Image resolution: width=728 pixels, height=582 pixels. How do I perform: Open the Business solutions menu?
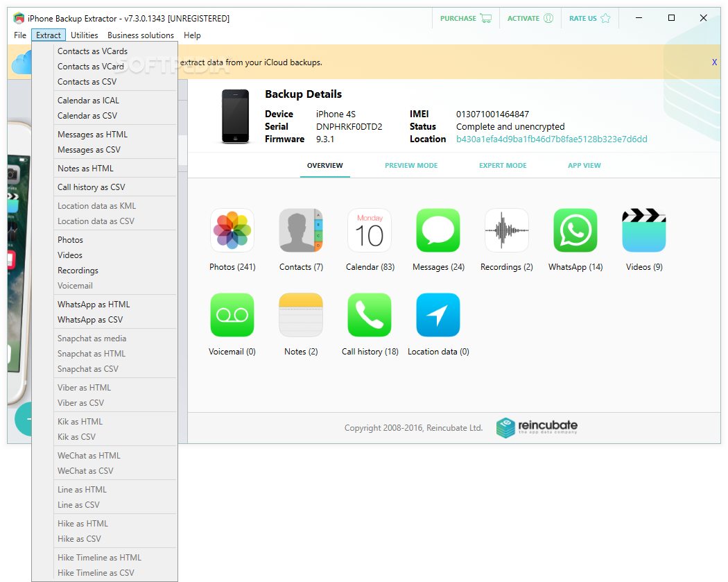(x=141, y=35)
